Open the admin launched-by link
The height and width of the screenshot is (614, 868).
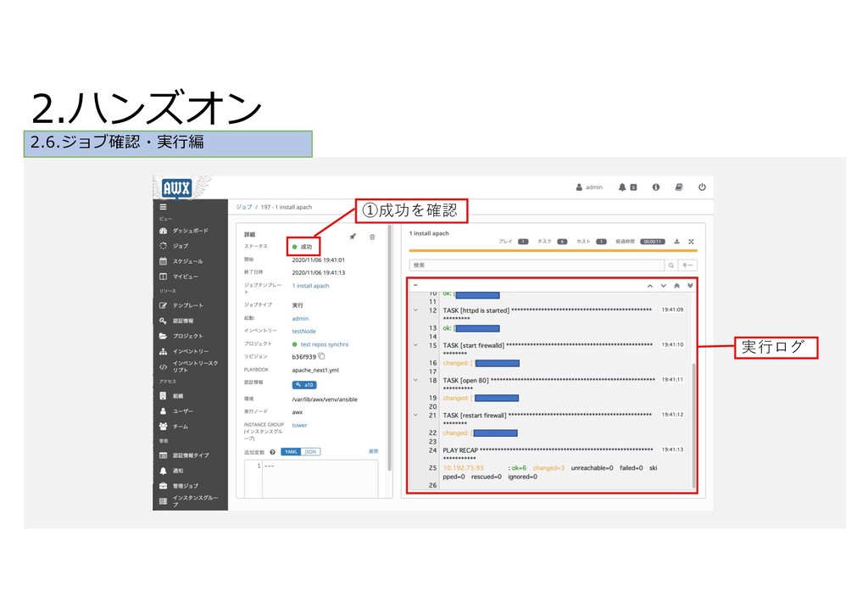click(x=301, y=318)
